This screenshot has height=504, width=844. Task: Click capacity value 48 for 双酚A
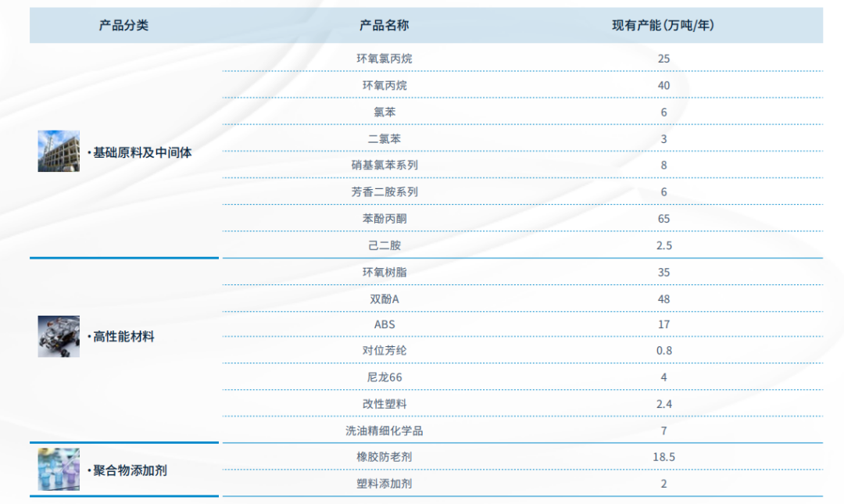pos(663,299)
